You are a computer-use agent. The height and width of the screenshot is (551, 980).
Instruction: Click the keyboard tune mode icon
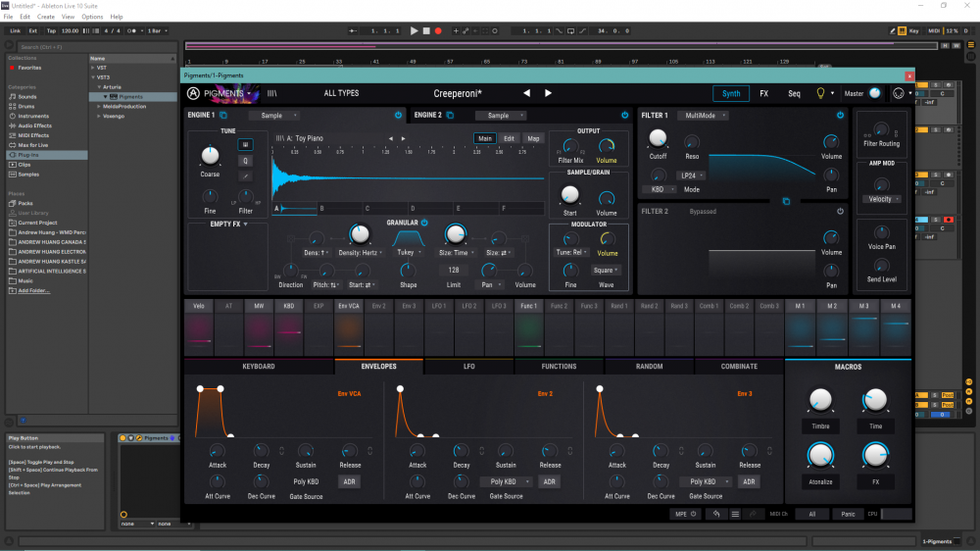(x=245, y=144)
